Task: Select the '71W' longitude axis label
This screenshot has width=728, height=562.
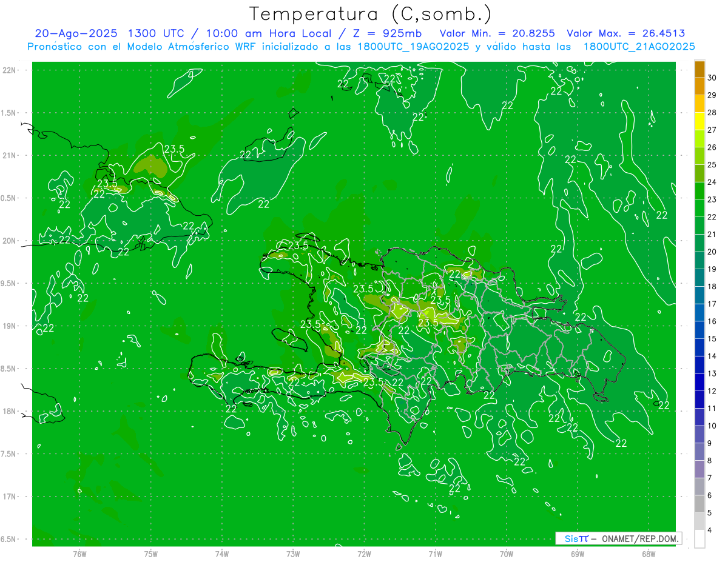Action: [435, 554]
